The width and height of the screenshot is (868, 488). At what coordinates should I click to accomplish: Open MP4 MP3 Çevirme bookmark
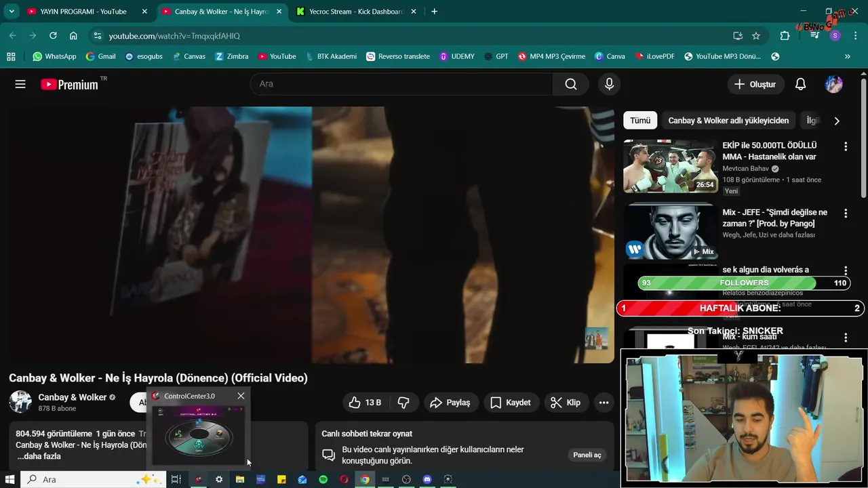(x=552, y=56)
